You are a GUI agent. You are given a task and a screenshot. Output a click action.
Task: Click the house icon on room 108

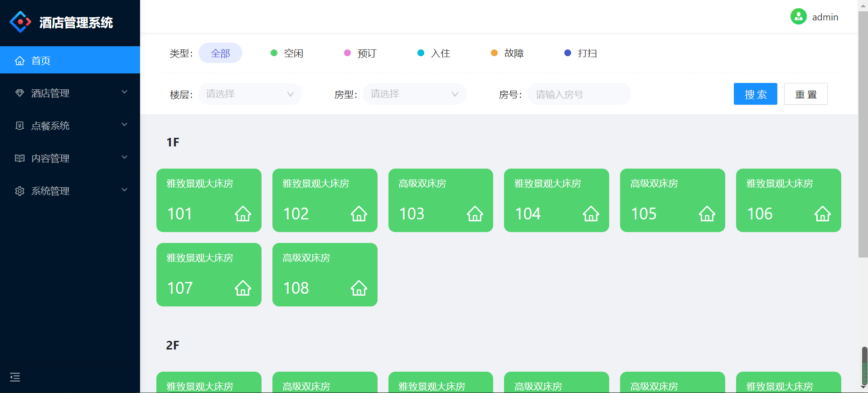click(359, 287)
